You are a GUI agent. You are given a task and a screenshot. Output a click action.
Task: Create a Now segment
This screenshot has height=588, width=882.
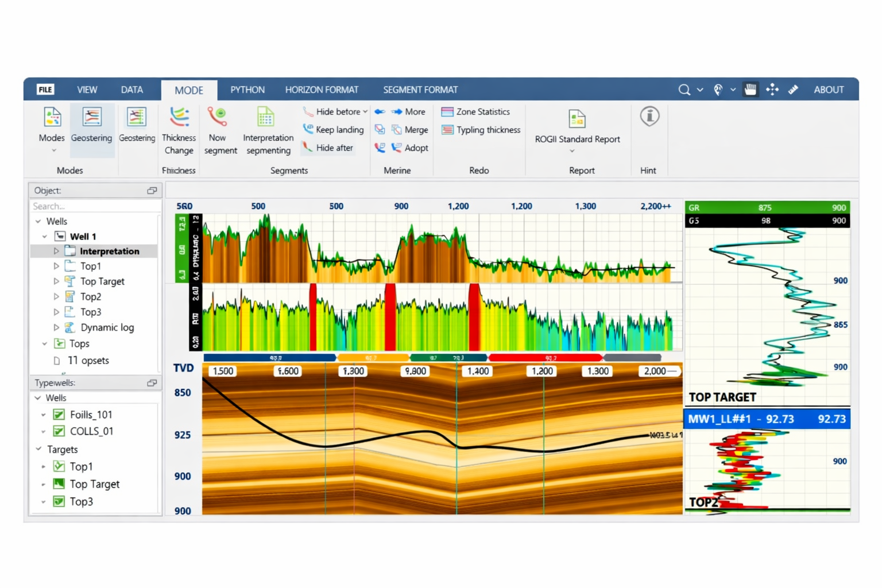click(220, 131)
